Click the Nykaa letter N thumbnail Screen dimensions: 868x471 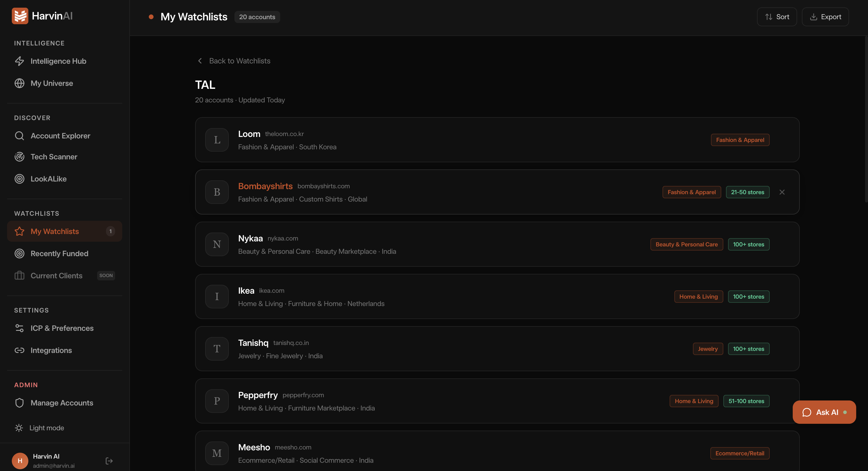(217, 244)
